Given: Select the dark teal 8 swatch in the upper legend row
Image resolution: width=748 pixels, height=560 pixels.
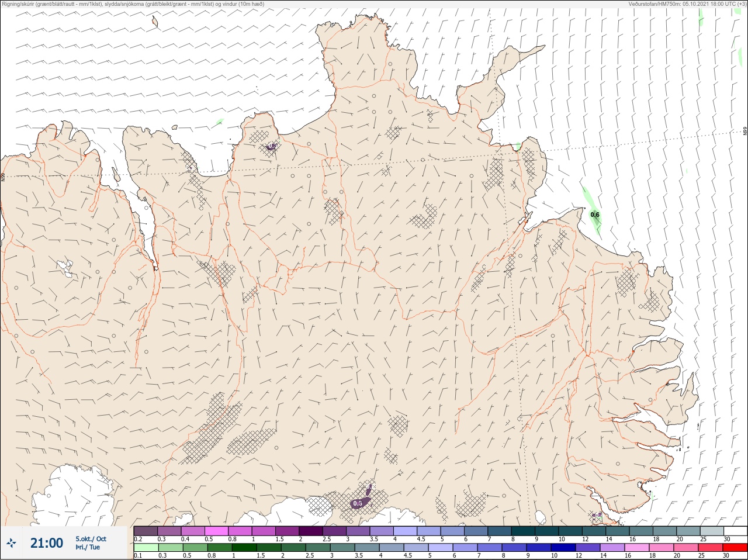Looking at the screenshot, I should pyautogui.click(x=524, y=531).
